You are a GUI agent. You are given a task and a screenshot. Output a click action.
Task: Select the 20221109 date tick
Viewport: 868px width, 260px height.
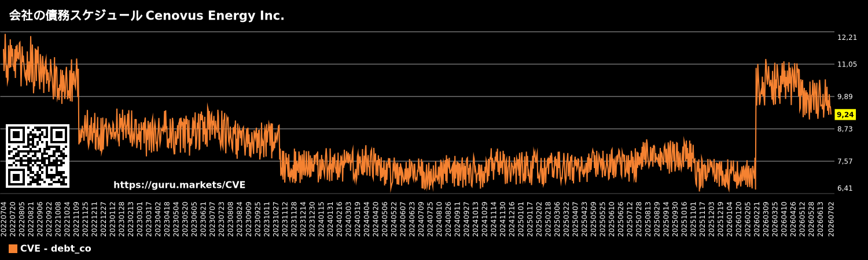[x=76, y=218]
